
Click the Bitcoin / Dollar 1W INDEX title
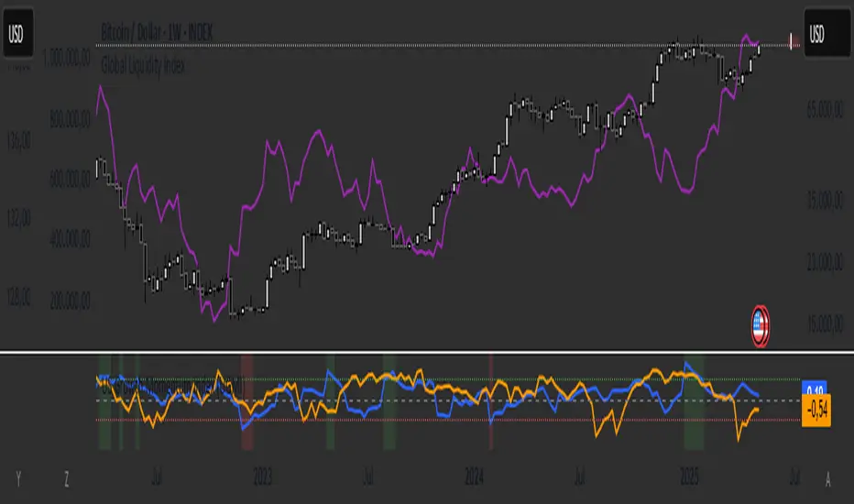tap(157, 33)
